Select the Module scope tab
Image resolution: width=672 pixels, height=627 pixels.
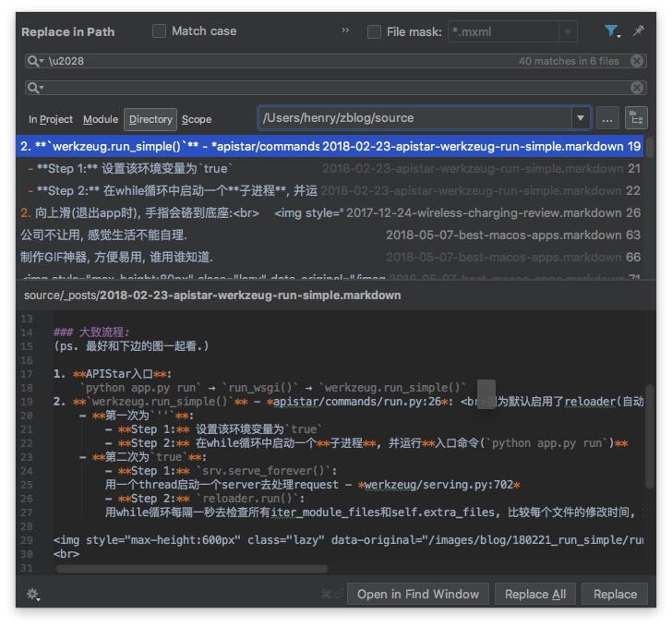101,119
